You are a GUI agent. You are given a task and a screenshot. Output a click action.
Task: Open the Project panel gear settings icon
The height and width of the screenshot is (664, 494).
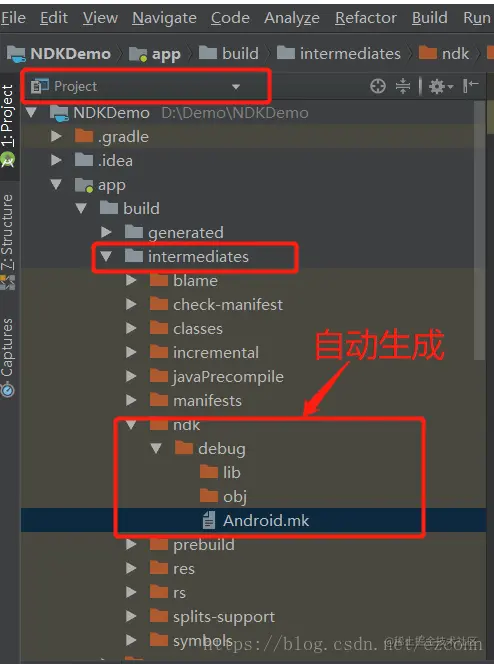click(x=441, y=86)
